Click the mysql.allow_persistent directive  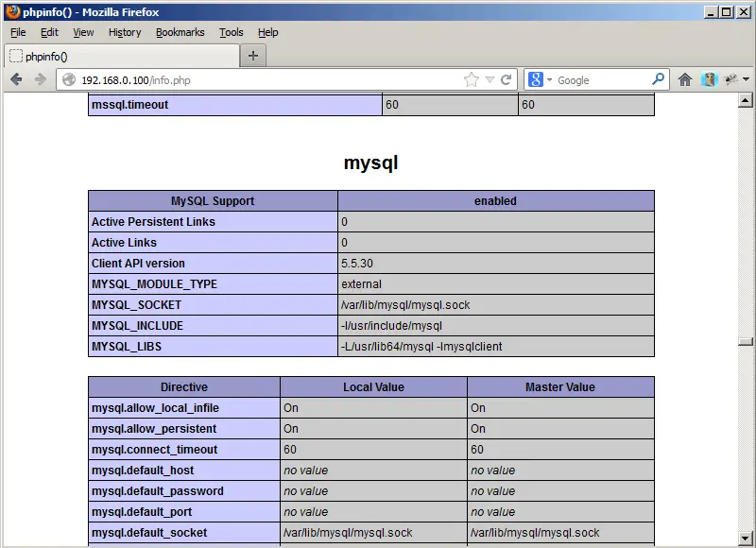coord(154,428)
